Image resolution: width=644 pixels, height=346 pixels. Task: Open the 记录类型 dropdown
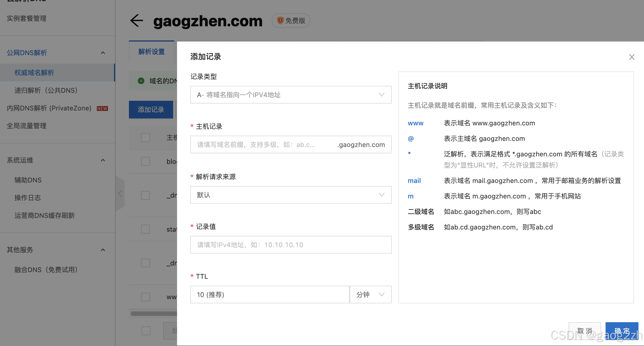click(x=291, y=95)
